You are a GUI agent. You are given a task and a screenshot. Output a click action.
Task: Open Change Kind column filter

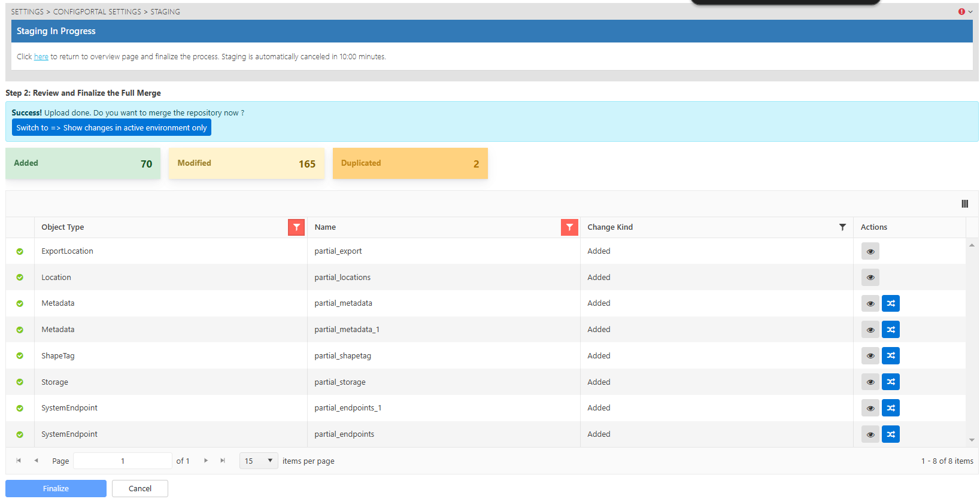point(842,227)
